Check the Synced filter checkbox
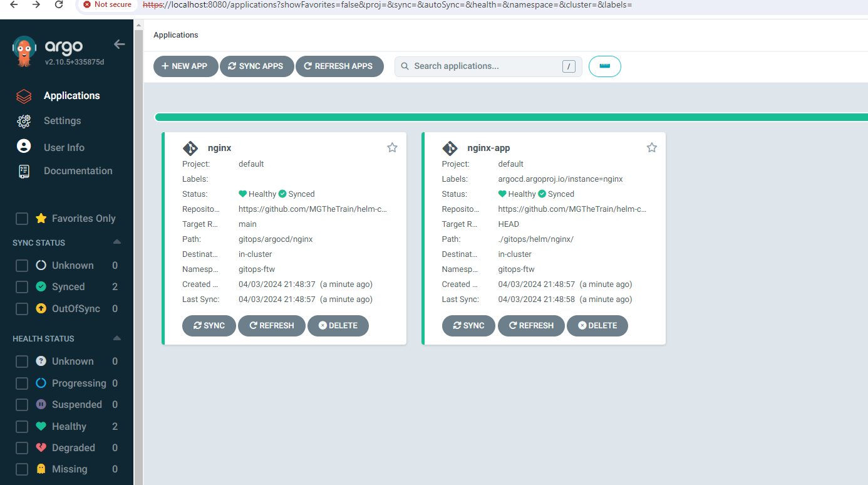 point(22,287)
